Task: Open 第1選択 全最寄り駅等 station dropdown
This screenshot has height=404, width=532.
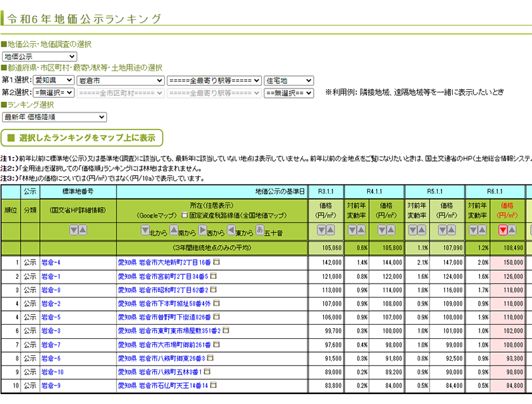Action: (x=214, y=81)
